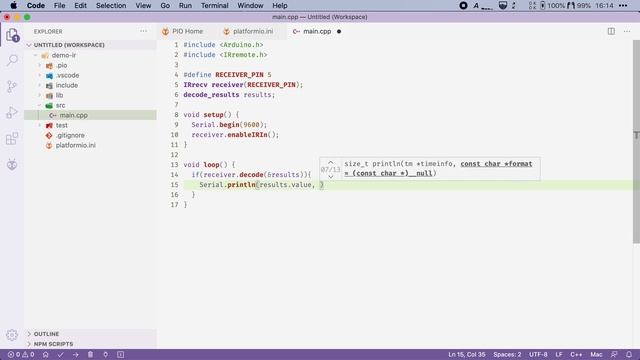Select main.cpp in the file tree
Image resolution: width=640 pixels, height=360 pixels.
tap(91, 116)
